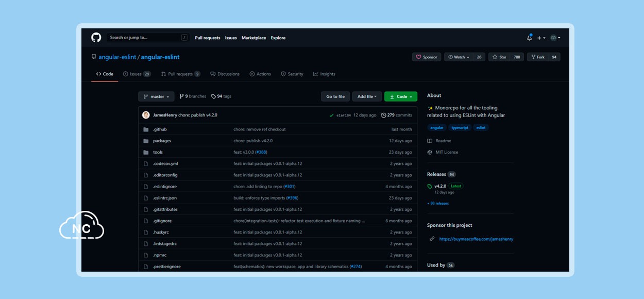Open the .eslintignore file
Screen dimensions: 644x299
point(165,186)
